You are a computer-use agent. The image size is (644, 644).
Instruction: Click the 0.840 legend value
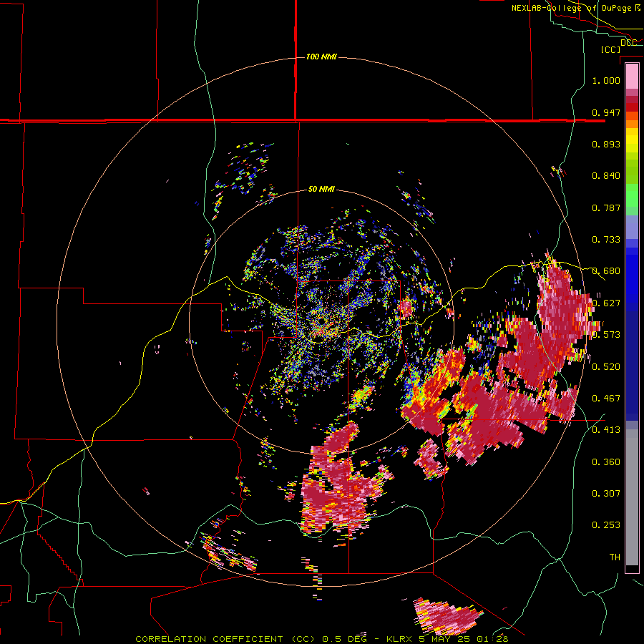pyautogui.click(x=606, y=176)
